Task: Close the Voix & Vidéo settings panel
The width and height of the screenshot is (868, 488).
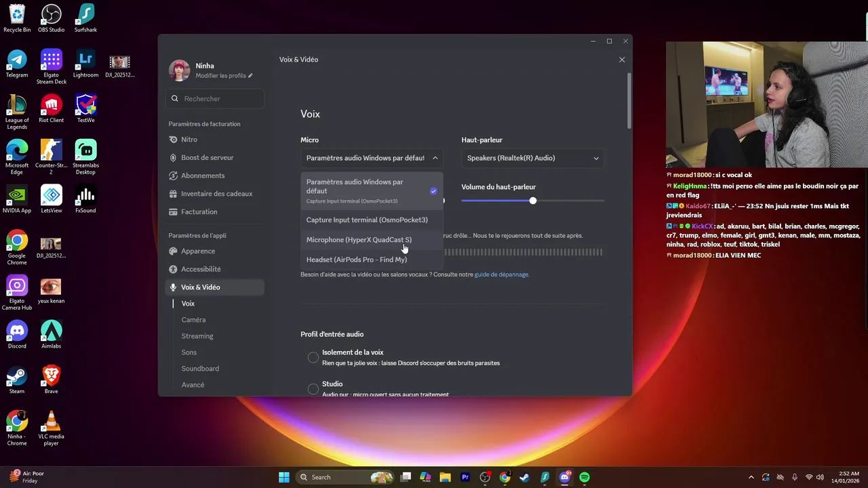Action: click(622, 60)
